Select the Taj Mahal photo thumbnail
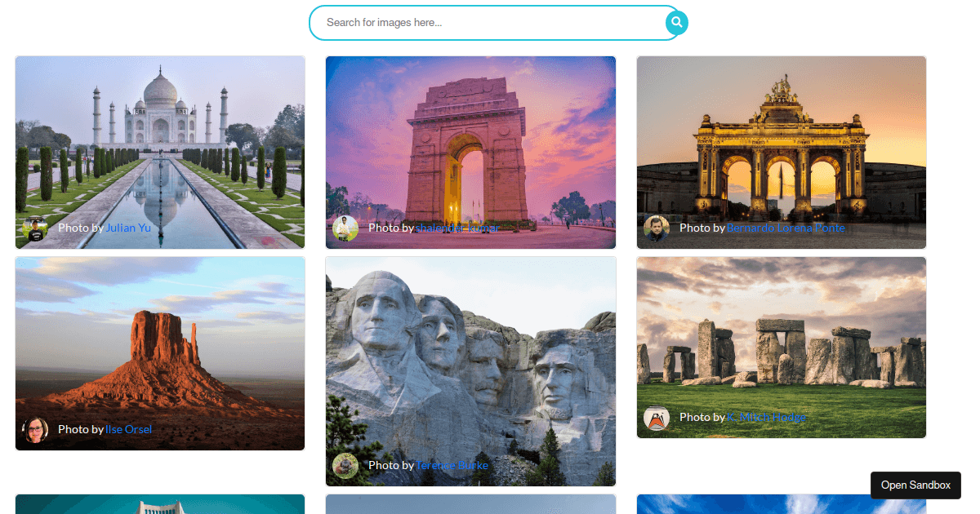This screenshot has width=980, height=514. 160,153
